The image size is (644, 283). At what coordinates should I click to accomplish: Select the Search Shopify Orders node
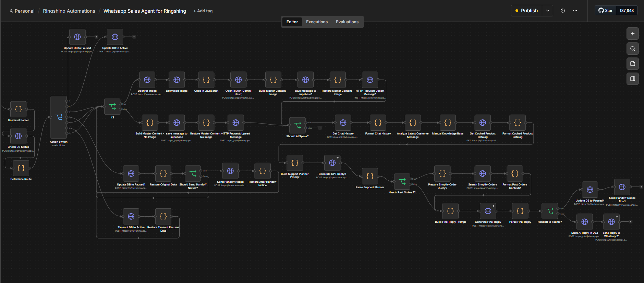coord(483,173)
